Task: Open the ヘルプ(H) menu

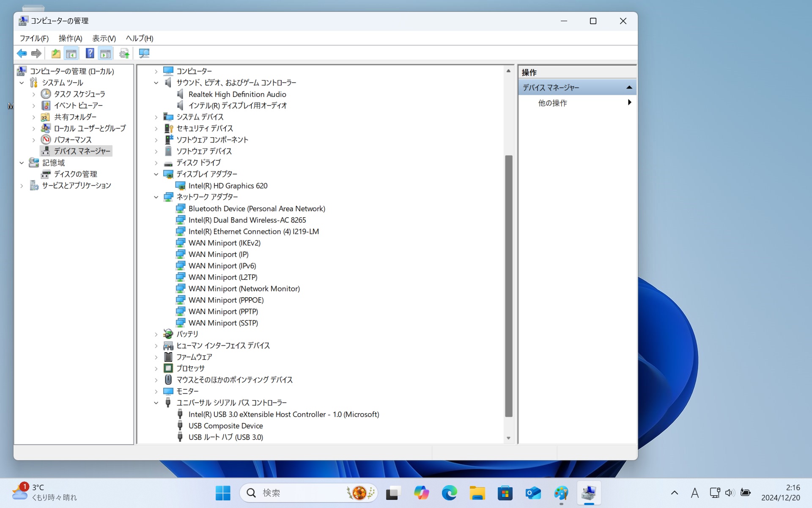Action: pyautogui.click(x=140, y=38)
